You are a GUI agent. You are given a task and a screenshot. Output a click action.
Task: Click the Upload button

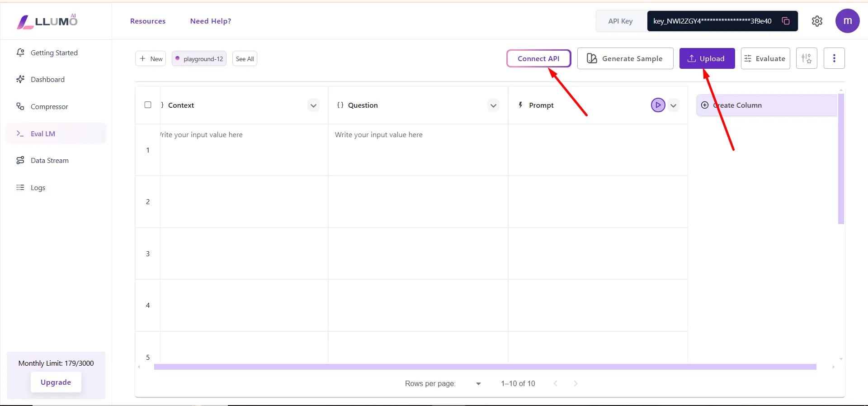click(x=707, y=58)
